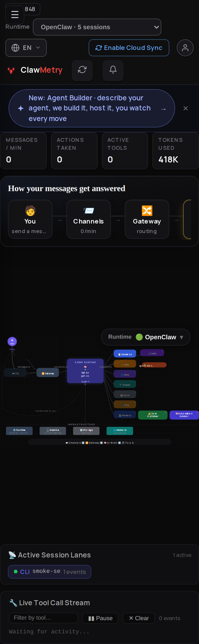Select the Cost Optimizer node

tap(153, 415)
